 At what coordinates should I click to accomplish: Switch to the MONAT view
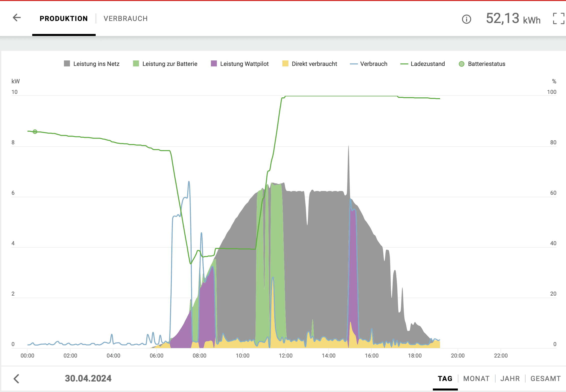pos(476,379)
